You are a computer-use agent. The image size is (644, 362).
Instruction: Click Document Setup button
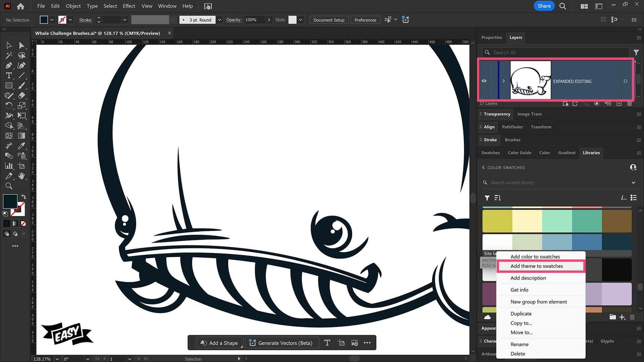pyautogui.click(x=329, y=20)
